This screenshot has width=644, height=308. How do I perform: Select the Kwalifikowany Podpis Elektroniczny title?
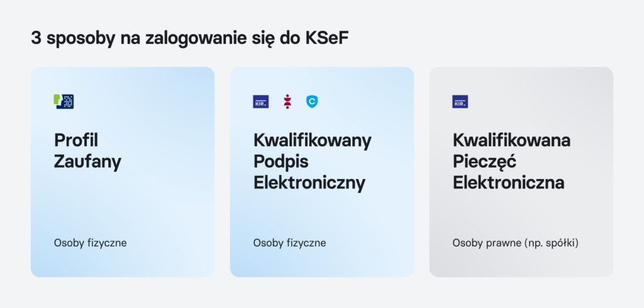click(x=312, y=161)
